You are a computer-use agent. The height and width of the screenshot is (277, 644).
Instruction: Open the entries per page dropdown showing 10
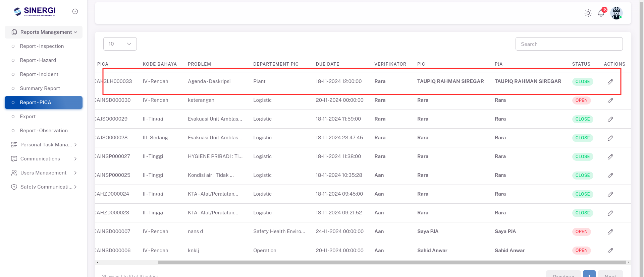click(120, 44)
